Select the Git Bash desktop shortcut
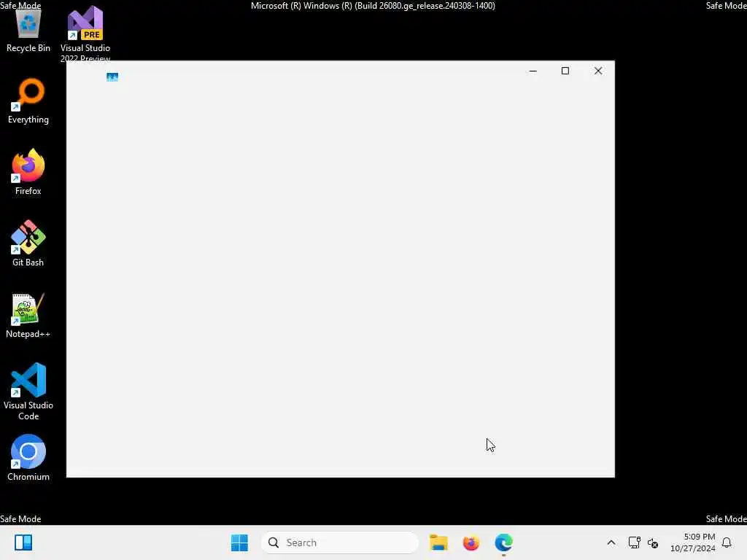 point(28,244)
